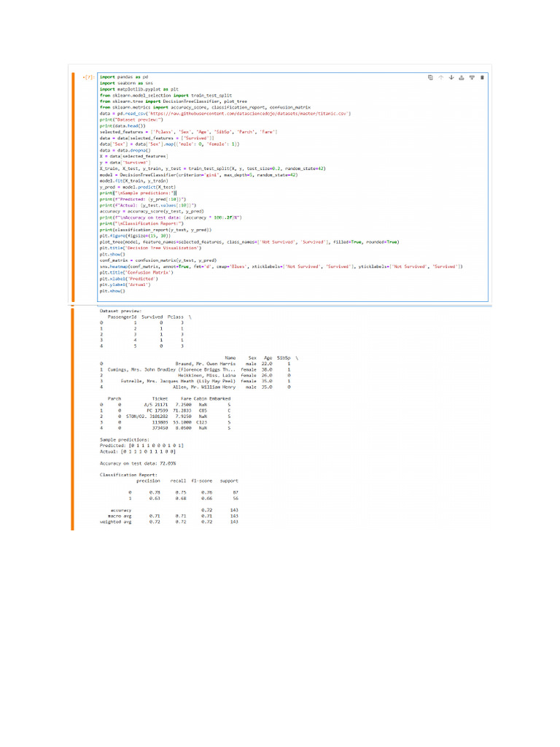Click the plot_tree(...) code line
560x747 pixels.
click(249, 242)
